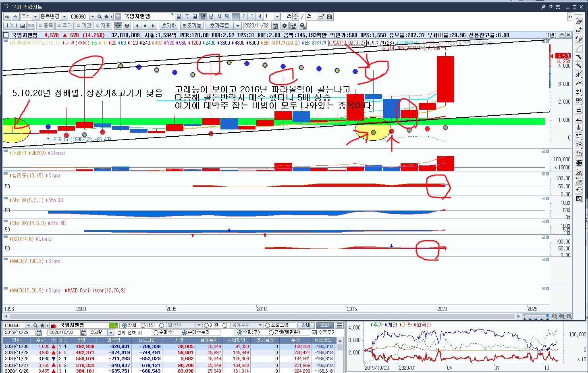Select the 개인 radio button
This screenshot has width=588, height=373.
(x=143, y=325)
